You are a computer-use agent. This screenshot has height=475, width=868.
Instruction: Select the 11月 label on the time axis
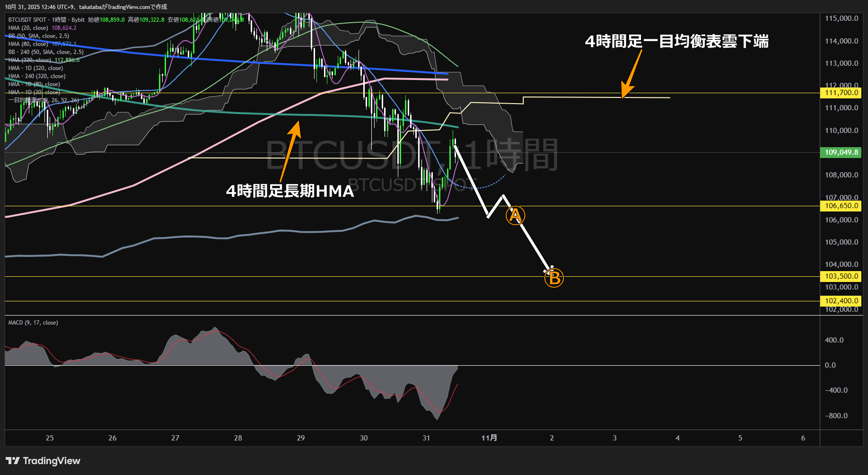click(x=490, y=438)
